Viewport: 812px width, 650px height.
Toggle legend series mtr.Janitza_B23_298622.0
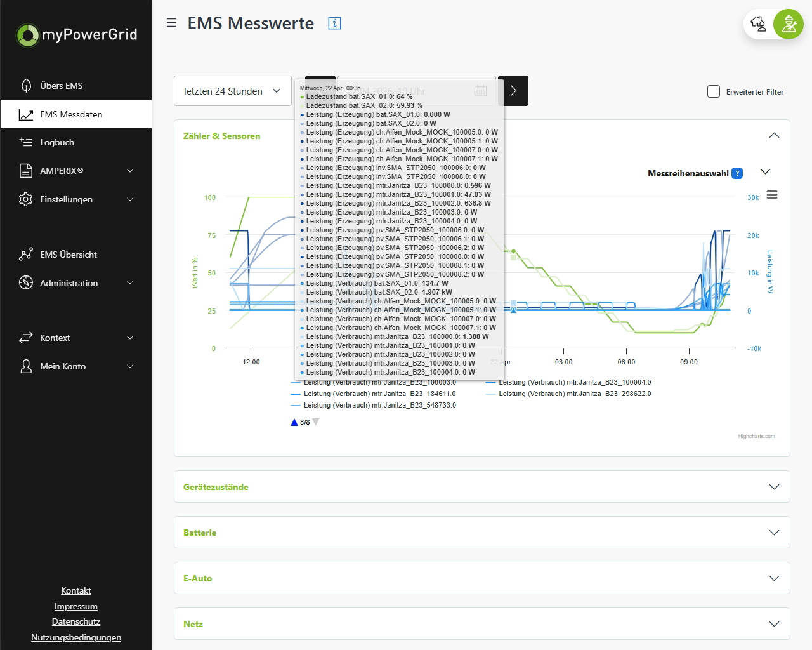click(x=569, y=394)
